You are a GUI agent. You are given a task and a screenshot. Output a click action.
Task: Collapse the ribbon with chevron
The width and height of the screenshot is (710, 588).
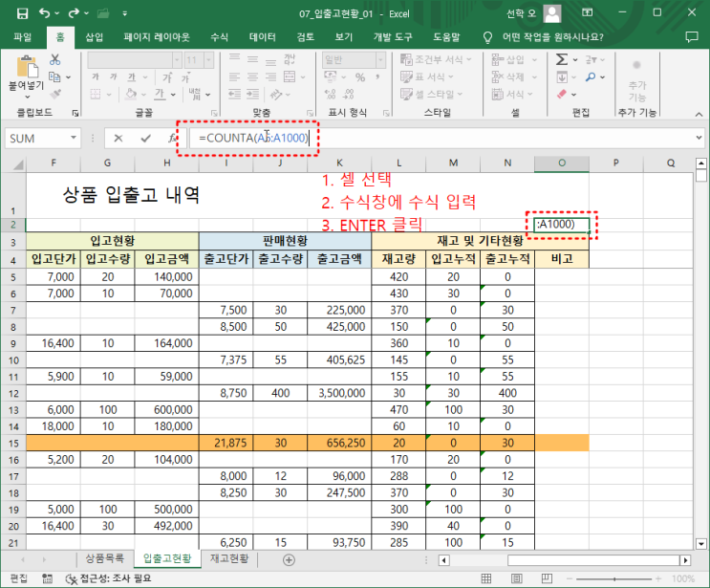coord(699,114)
